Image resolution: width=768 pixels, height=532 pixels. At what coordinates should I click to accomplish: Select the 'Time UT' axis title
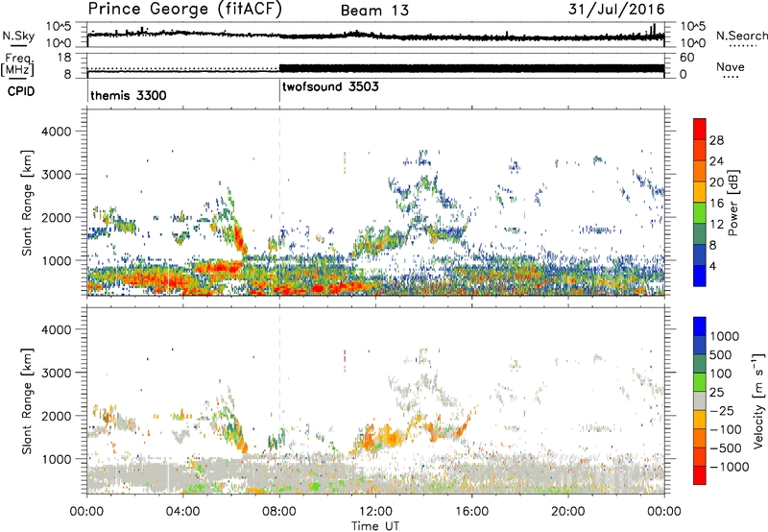[375, 526]
